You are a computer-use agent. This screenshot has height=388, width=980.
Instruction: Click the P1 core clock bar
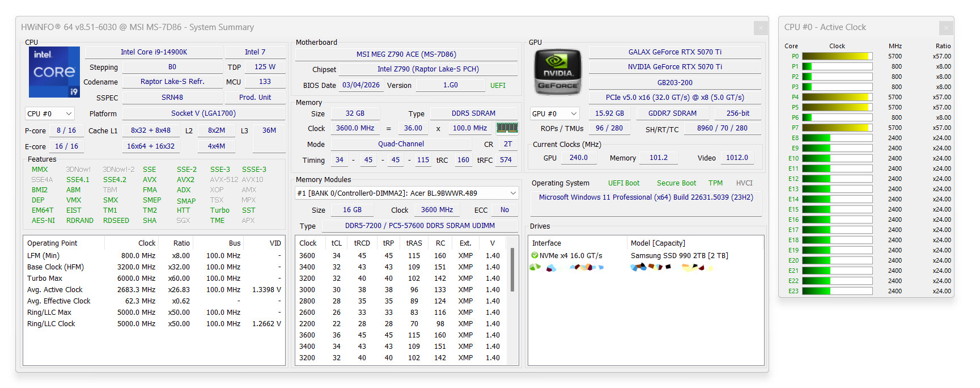point(837,66)
